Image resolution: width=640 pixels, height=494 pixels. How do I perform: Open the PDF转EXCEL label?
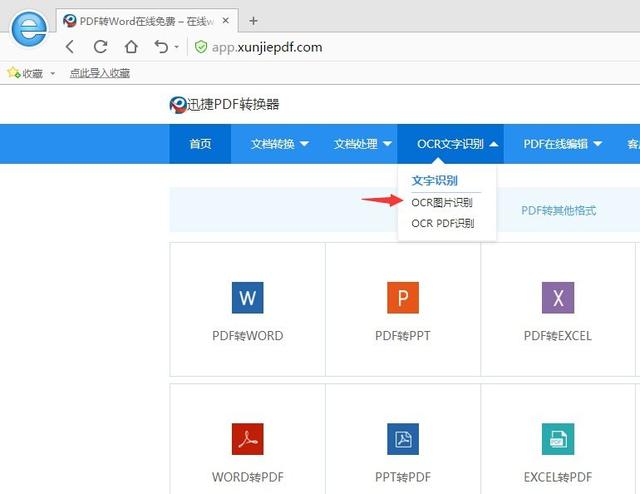pyautogui.click(x=558, y=336)
